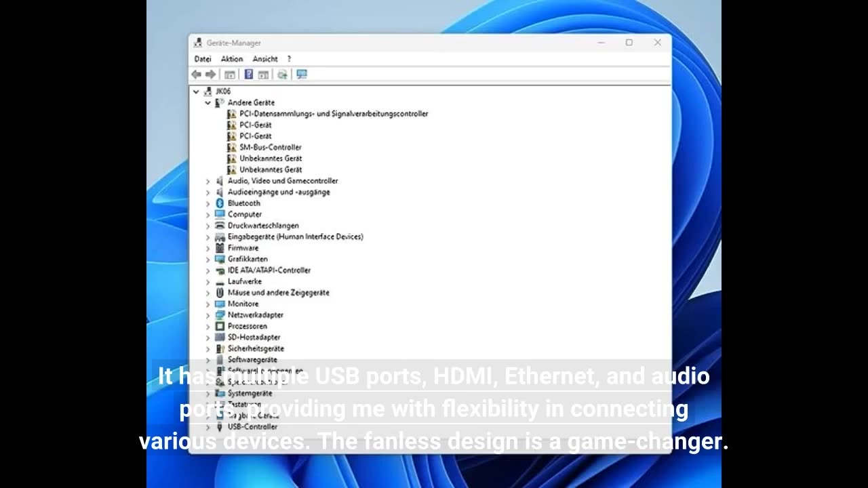Image resolution: width=868 pixels, height=488 pixels.
Task: Select the IDE ATA/ATAPI-Controller label
Action: pos(269,270)
